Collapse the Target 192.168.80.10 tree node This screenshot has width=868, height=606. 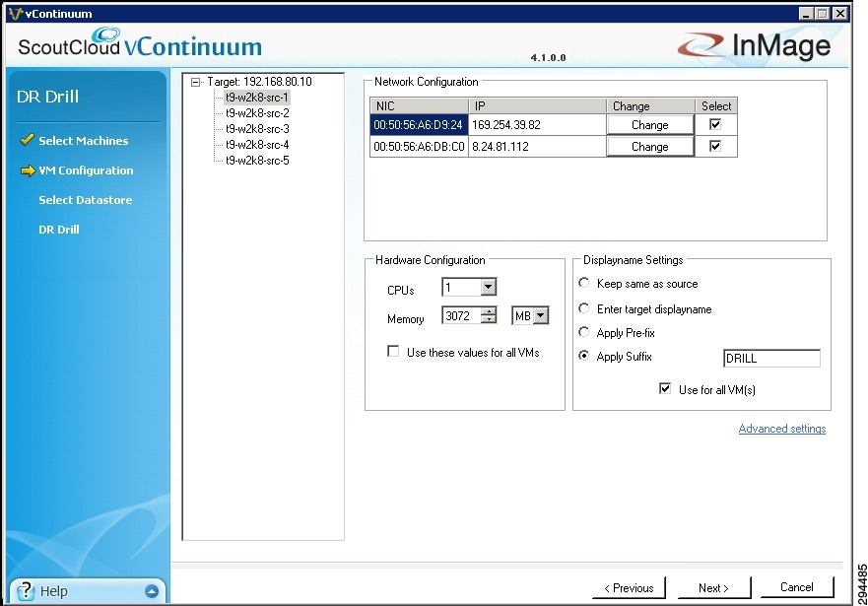tap(195, 82)
